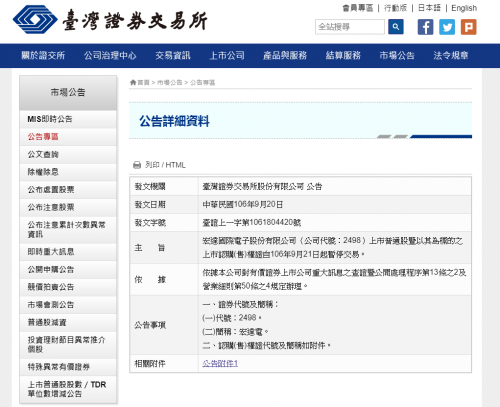The height and width of the screenshot is (407, 500).
Task: Select 公開申購公告 in sidebar
Action: (x=68, y=269)
